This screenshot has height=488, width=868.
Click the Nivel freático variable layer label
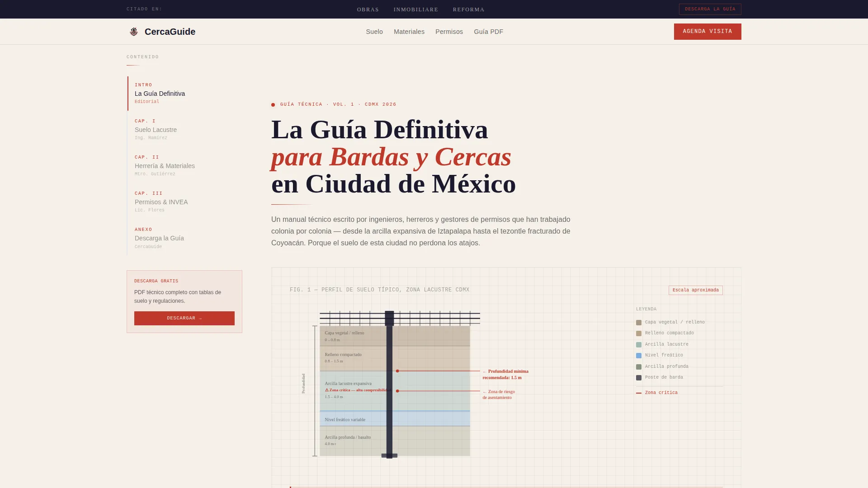tap(345, 420)
